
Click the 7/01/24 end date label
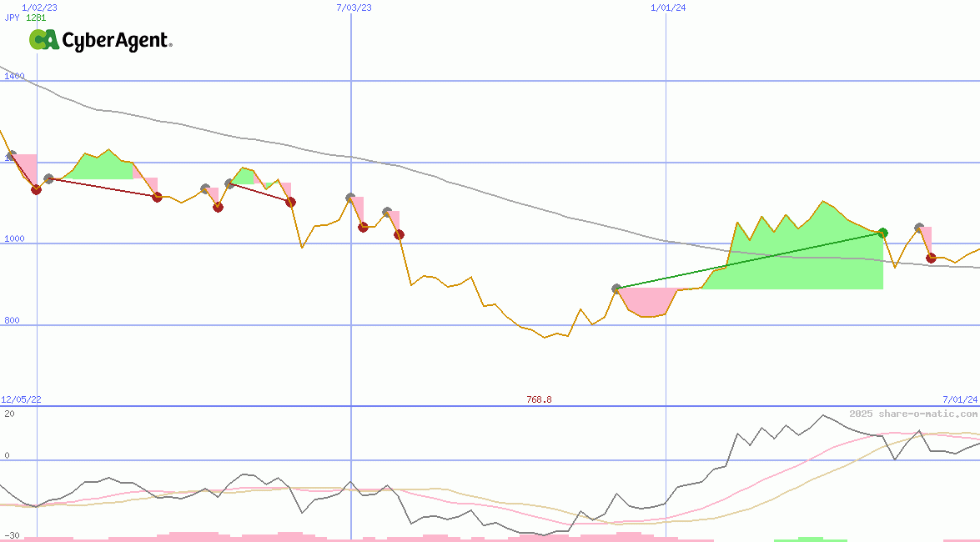pyautogui.click(x=959, y=399)
